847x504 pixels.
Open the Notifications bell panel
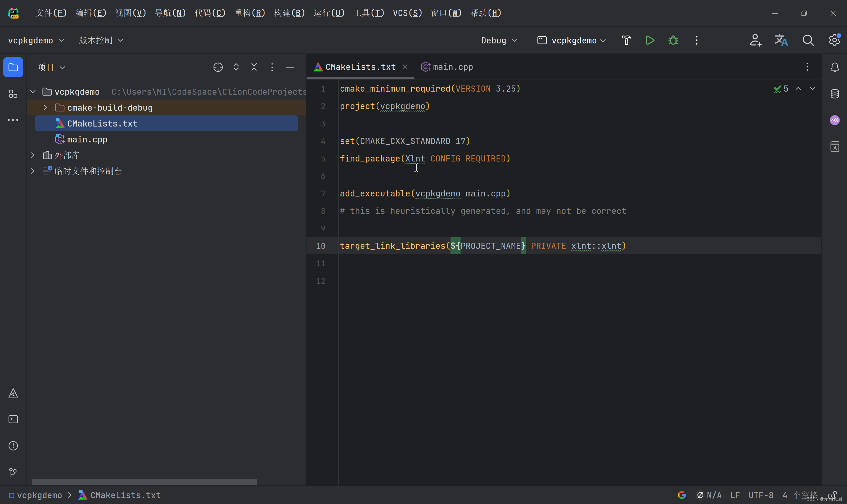click(835, 67)
